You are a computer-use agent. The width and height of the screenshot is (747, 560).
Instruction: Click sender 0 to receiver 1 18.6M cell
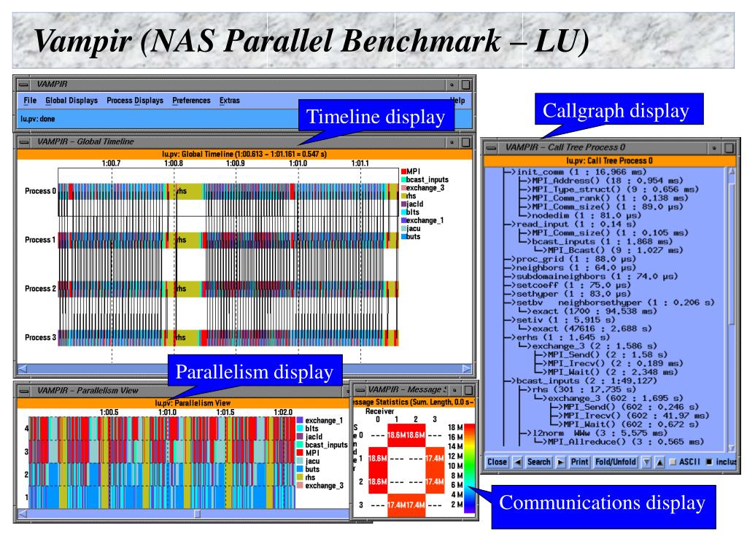(x=397, y=435)
